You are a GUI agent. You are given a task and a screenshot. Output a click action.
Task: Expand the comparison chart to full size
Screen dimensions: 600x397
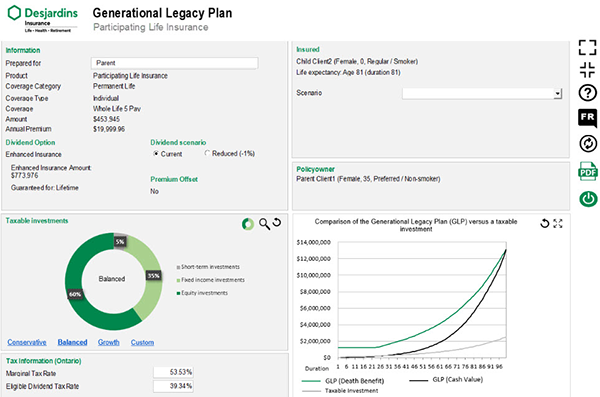(x=558, y=224)
